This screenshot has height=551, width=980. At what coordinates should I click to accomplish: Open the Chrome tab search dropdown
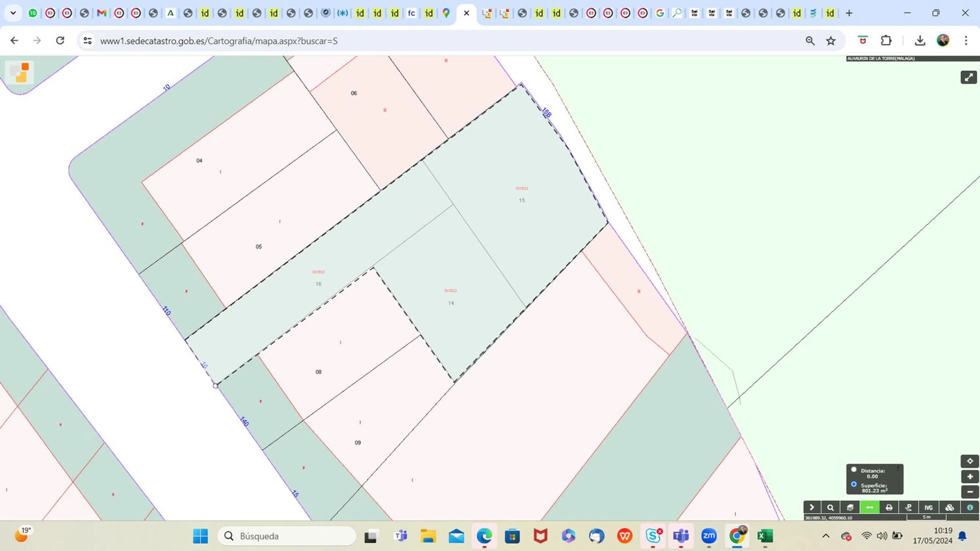13,13
